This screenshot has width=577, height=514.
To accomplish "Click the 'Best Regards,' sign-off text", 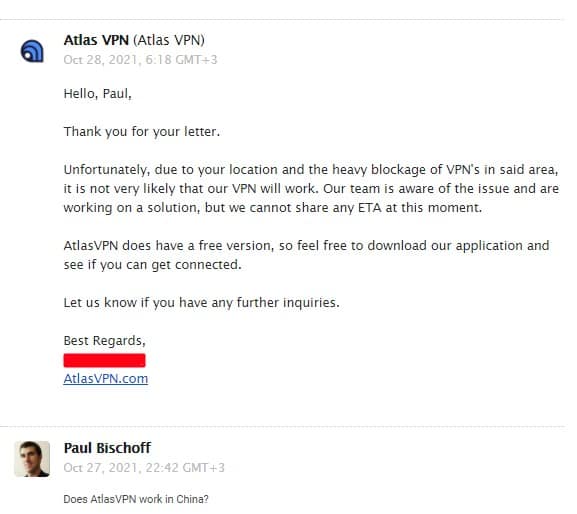I will 105,341.
